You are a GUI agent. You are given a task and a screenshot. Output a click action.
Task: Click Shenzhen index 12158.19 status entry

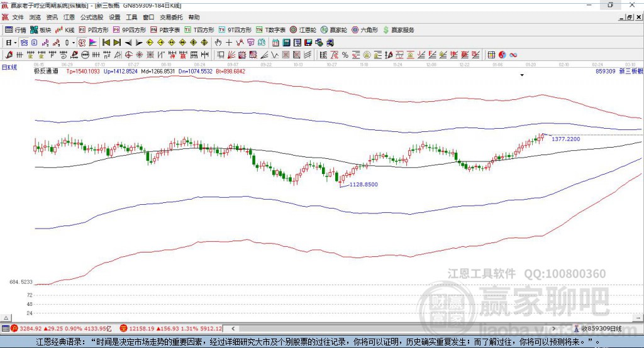[x=171, y=329]
